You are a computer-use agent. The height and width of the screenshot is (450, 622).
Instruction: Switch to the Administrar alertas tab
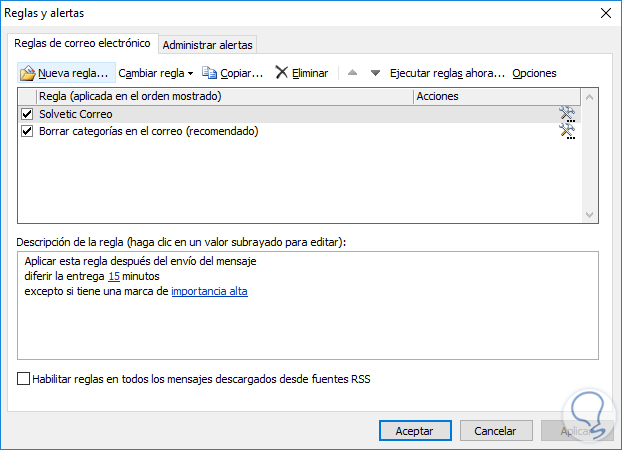click(208, 45)
